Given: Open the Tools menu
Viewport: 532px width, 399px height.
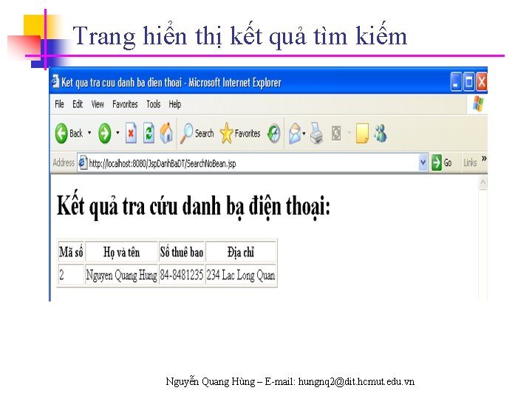Looking at the screenshot, I should pos(154,104).
